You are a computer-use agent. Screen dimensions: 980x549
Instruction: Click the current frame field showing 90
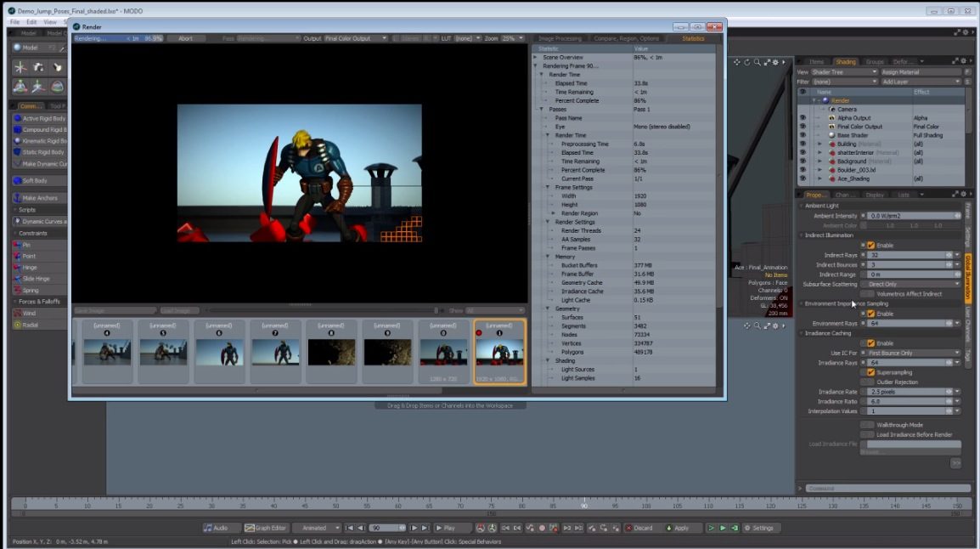(387, 529)
